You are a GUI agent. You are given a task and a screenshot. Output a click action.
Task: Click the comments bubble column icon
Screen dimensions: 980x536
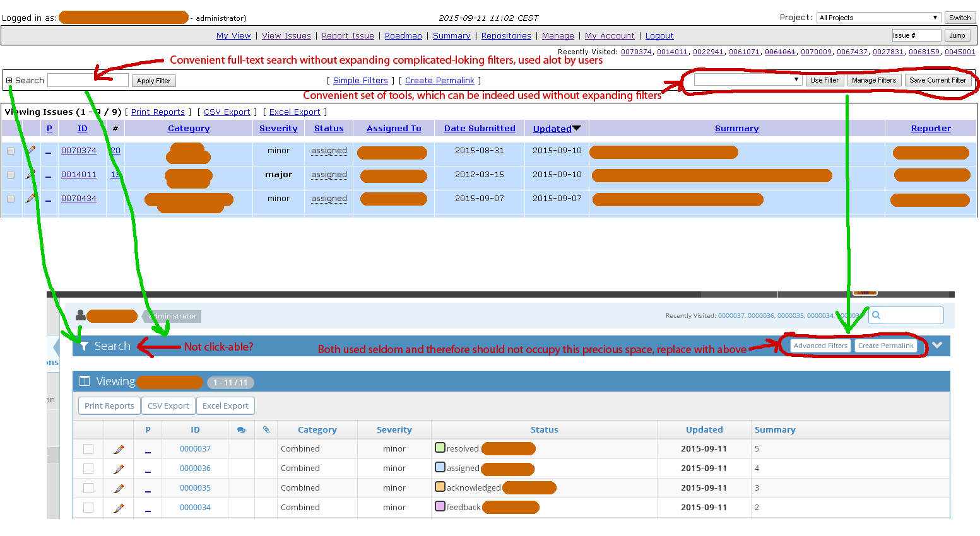(x=241, y=430)
